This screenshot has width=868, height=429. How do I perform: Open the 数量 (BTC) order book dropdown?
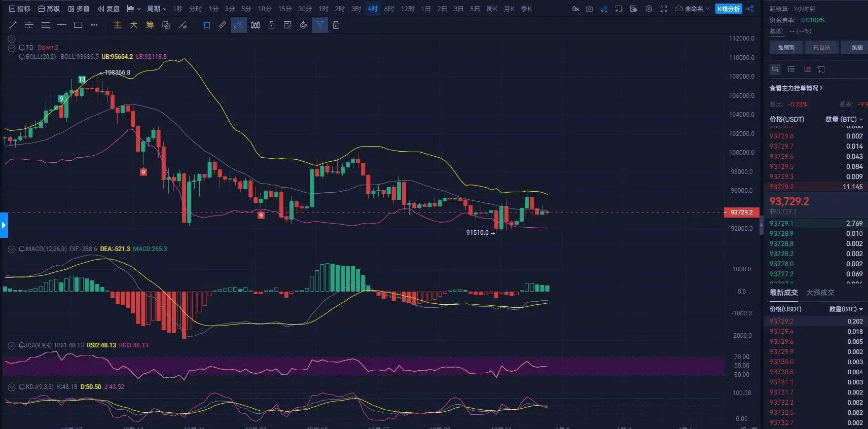coord(844,119)
